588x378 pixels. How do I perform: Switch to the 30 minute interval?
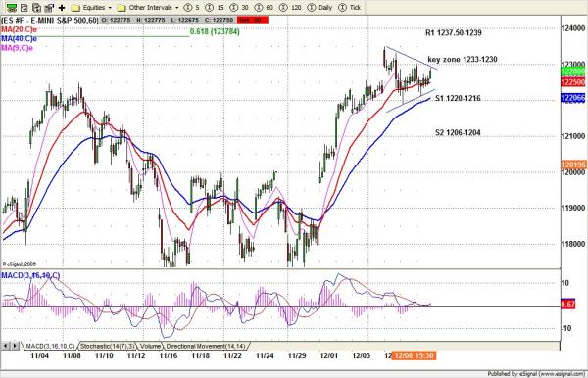[239, 8]
